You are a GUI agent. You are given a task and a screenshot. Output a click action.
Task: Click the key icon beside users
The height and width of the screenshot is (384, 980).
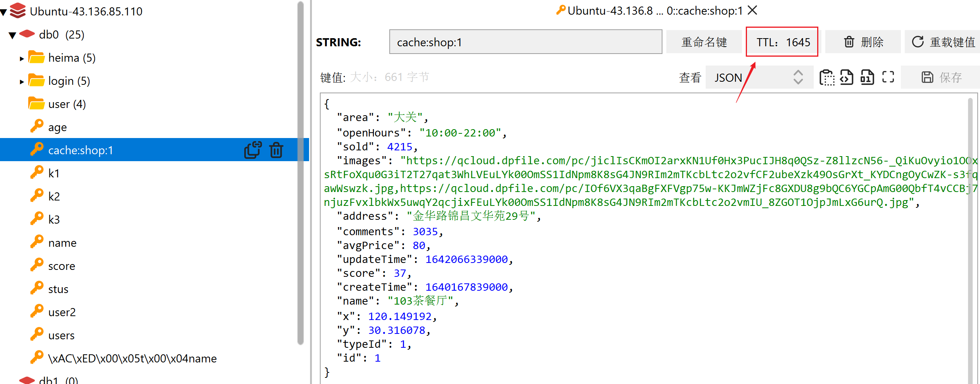[37, 334]
